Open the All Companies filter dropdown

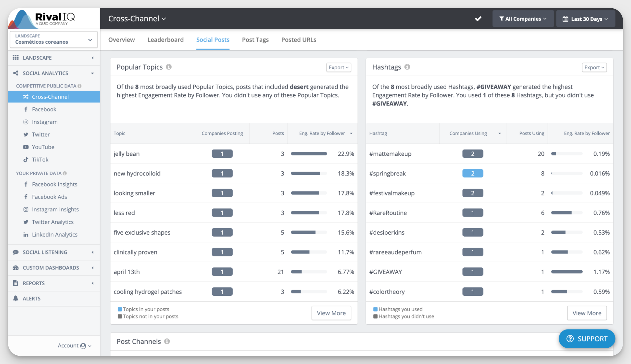point(523,18)
